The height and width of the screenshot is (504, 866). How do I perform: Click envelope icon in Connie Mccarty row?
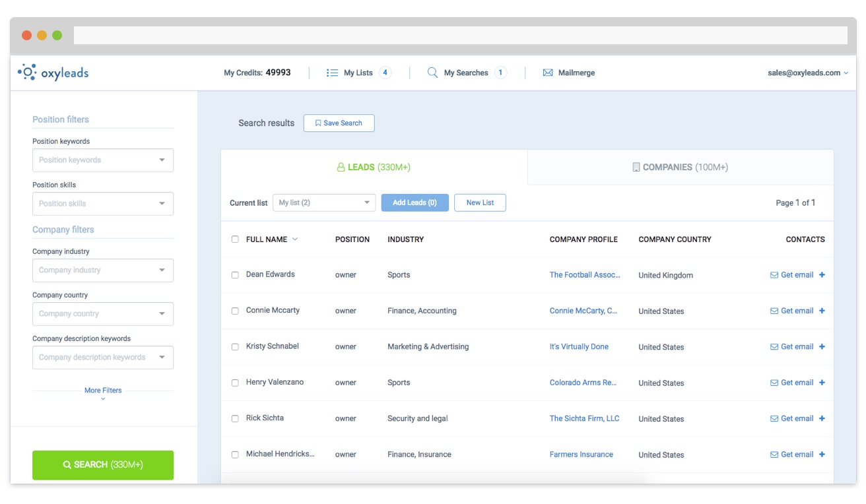click(x=774, y=311)
